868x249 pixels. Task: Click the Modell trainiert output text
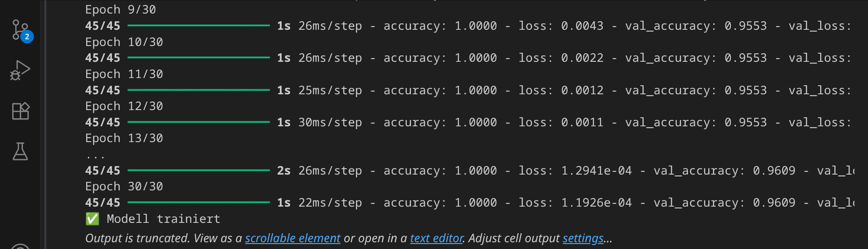pos(163,219)
